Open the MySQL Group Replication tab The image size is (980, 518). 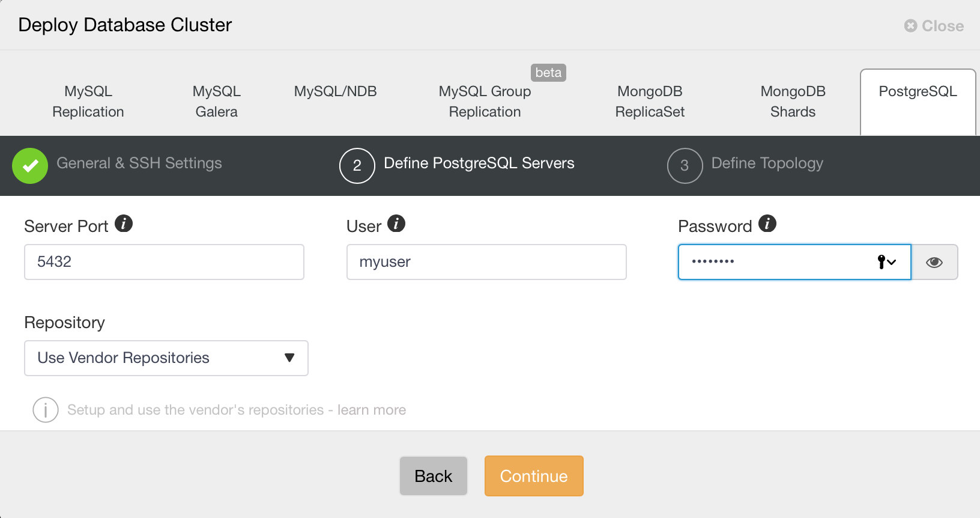click(485, 102)
